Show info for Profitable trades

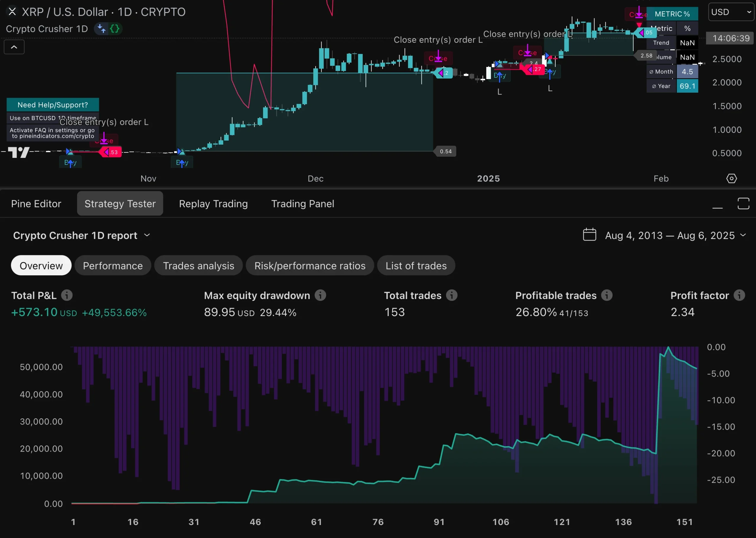[x=607, y=295]
